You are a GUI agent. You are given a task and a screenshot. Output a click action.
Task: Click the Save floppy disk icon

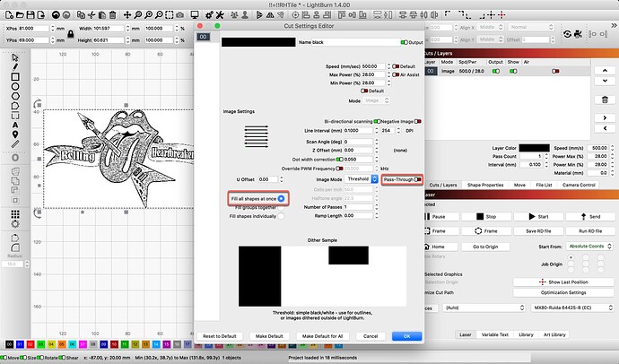(30, 15)
